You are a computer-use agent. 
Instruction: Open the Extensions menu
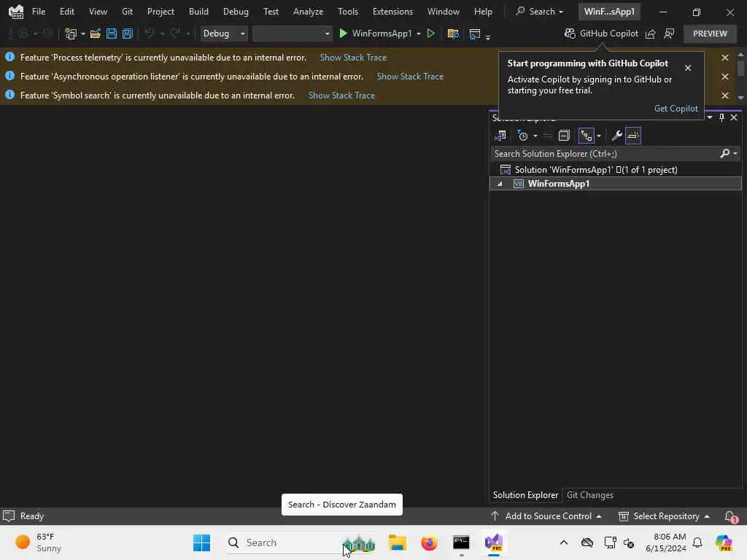pyautogui.click(x=392, y=12)
